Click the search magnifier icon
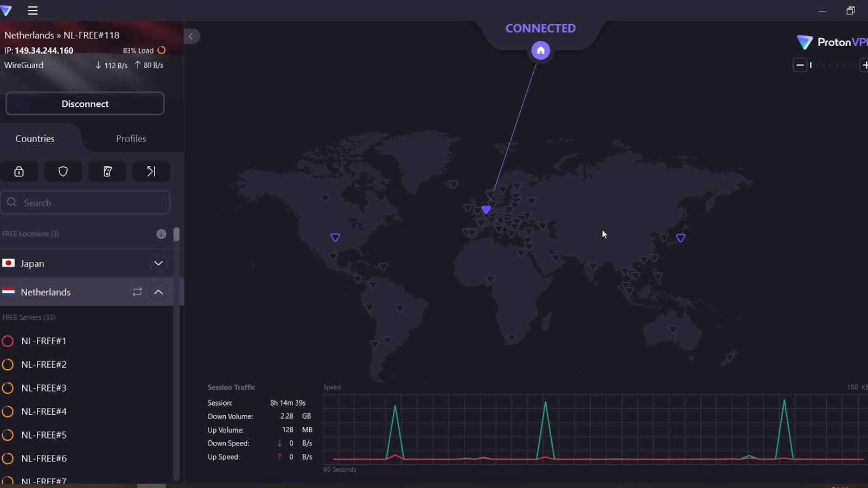 (x=12, y=202)
